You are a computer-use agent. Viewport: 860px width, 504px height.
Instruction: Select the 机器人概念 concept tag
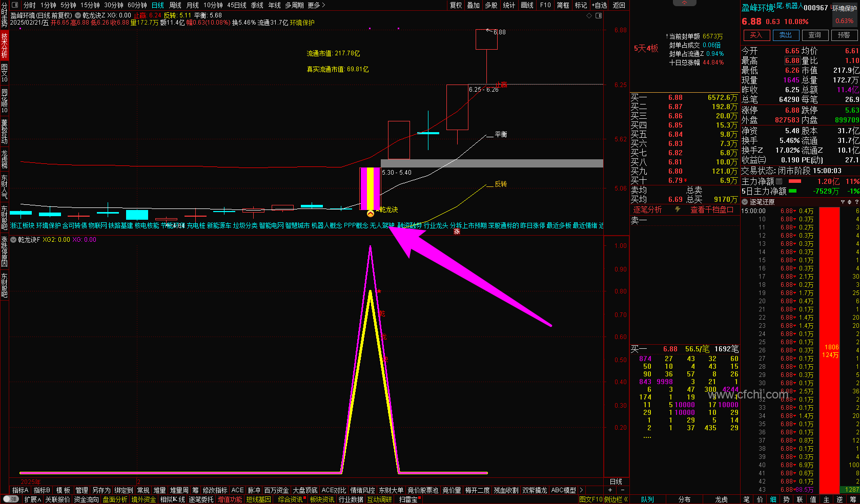coord(326,225)
